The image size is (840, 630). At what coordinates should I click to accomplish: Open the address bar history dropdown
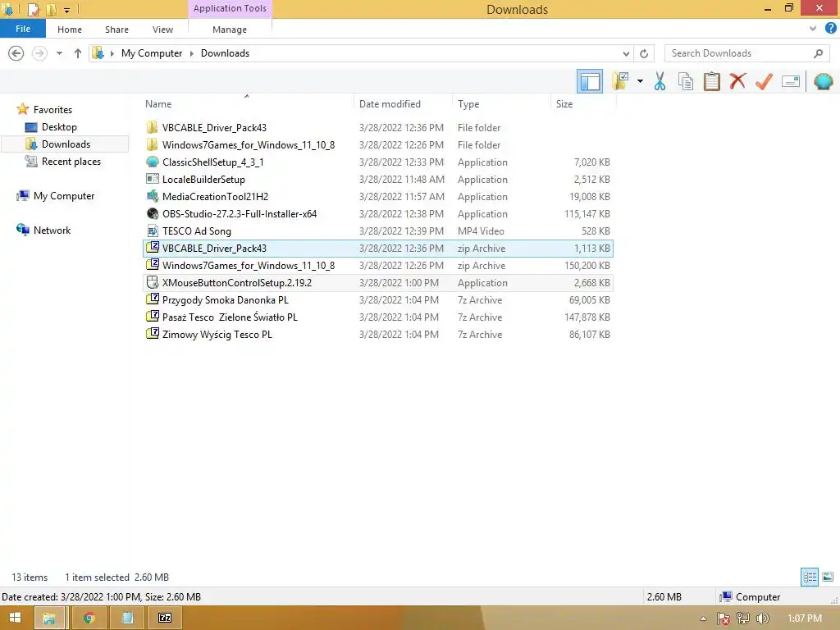tap(626, 53)
